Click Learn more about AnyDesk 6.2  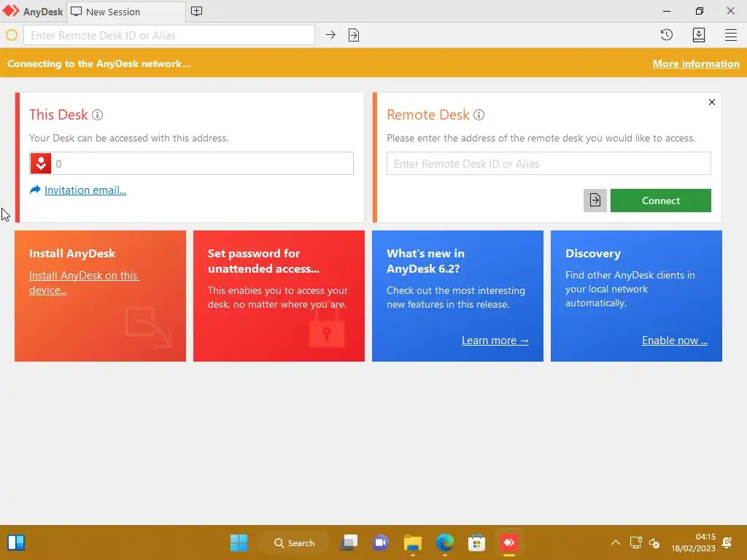tap(495, 341)
